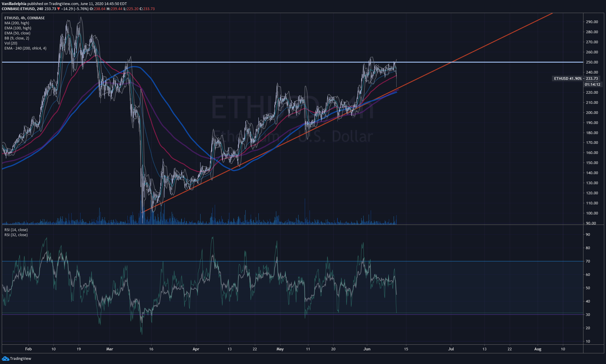The height and width of the screenshot is (364, 606).
Task: Click the RSI 90 axis level label
Action: pyautogui.click(x=588, y=235)
